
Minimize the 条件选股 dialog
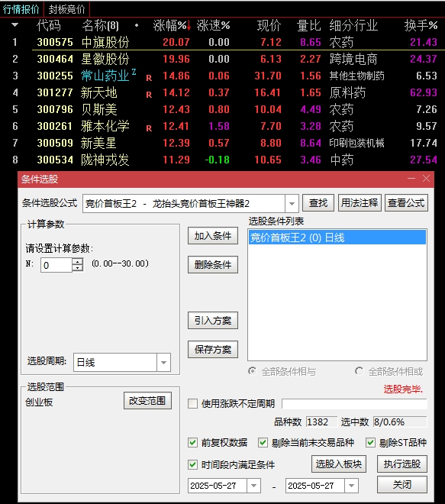411,179
